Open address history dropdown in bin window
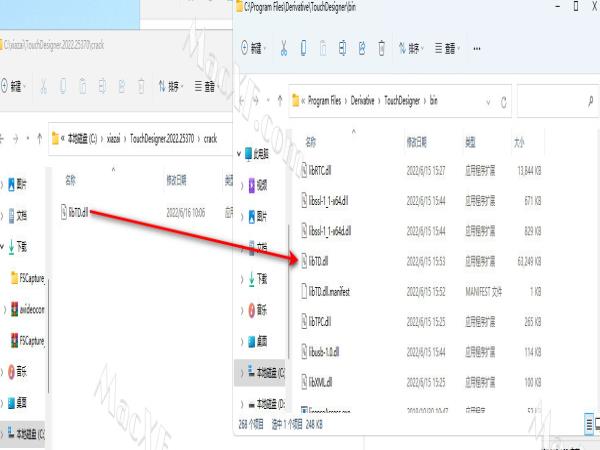The height and width of the screenshot is (450, 600). pos(488,102)
